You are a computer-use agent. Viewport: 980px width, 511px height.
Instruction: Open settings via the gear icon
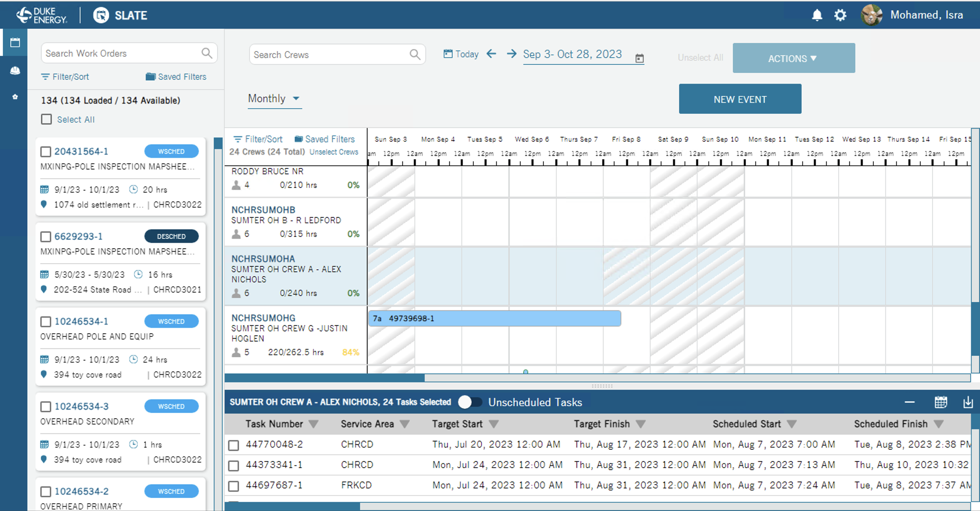(840, 15)
